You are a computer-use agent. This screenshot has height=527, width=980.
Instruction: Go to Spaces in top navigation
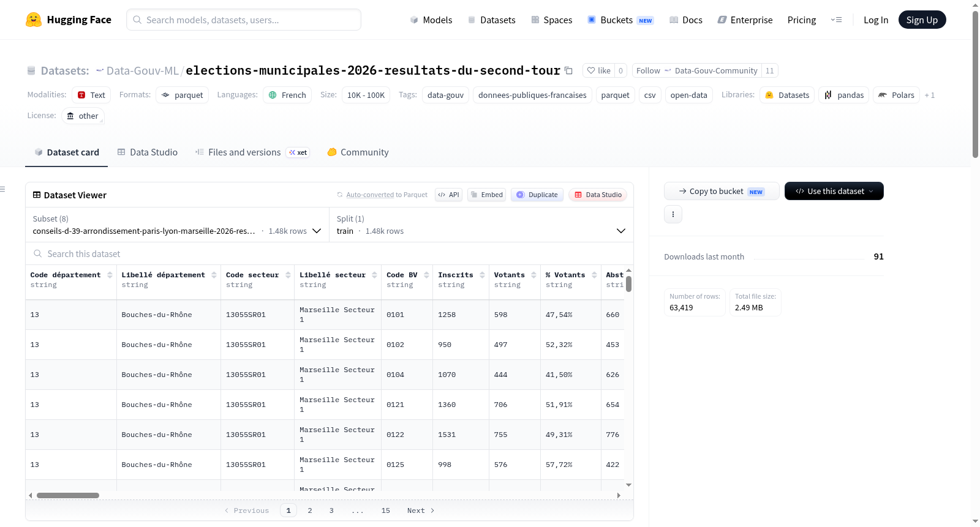(x=552, y=20)
